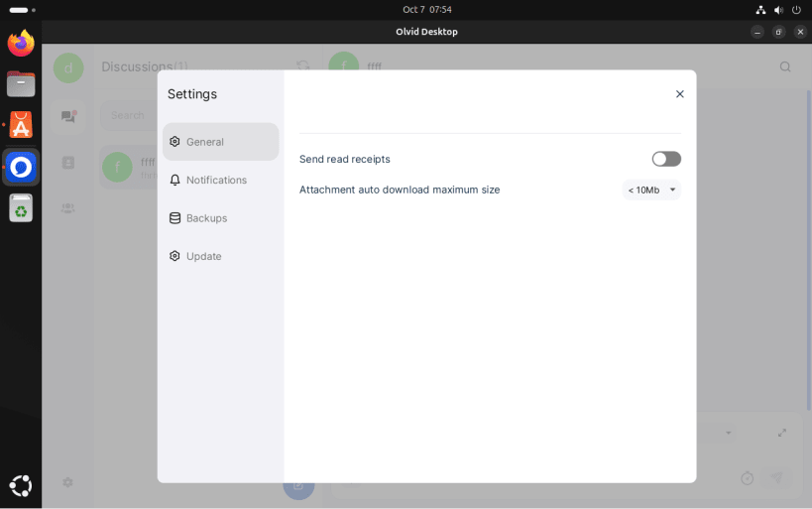Click the power icon in top bar
The width and height of the screenshot is (812, 509).
pos(796,10)
